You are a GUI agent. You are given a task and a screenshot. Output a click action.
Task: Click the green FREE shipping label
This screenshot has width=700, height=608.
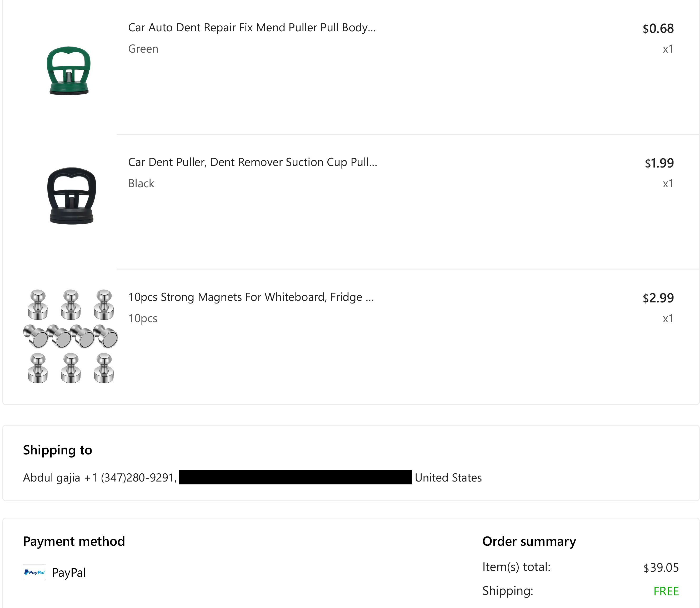click(666, 591)
